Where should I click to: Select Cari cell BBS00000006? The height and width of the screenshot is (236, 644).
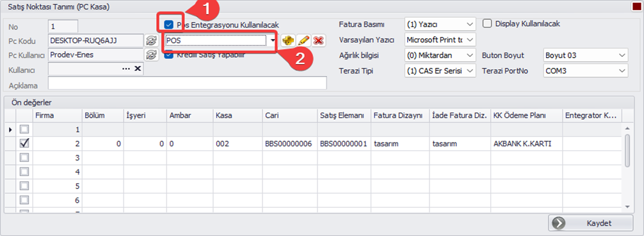pyautogui.click(x=289, y=144)
